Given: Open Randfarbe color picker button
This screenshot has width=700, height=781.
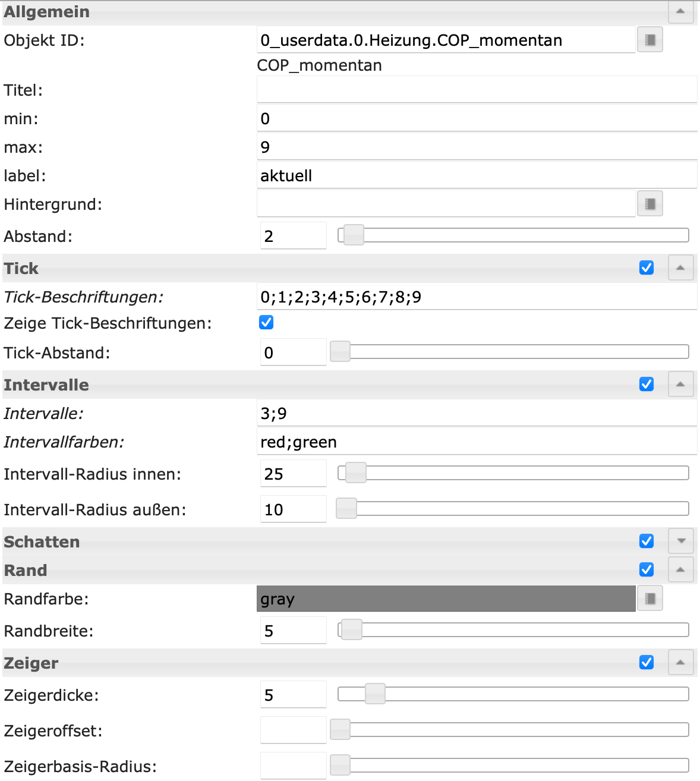Looking at the screenshot, I should coord(649,599).
